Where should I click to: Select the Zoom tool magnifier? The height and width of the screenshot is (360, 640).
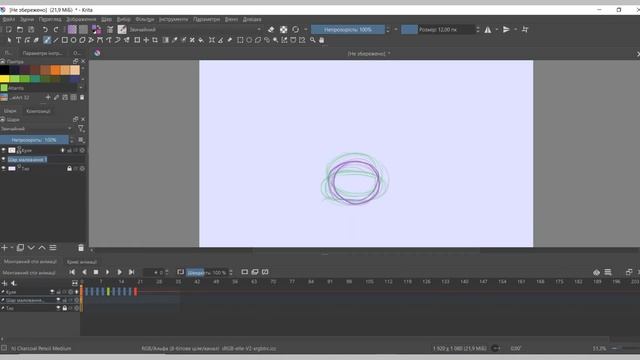[313, 40]
